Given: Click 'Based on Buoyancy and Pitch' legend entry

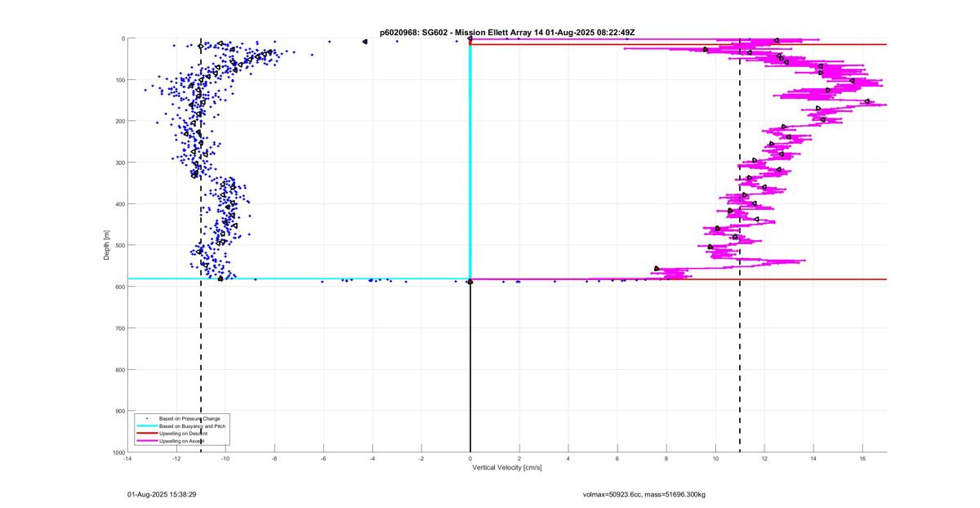Looking at the screenshot, I should click(x=193, y=426).
